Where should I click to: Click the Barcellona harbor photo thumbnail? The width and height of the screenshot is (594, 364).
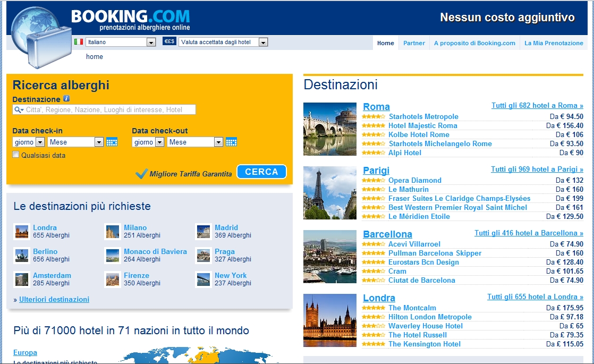click(x=330, y=257)
